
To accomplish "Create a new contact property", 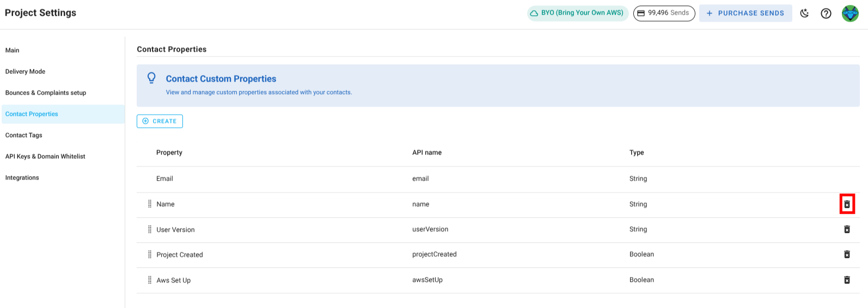I will coord(160,121).
